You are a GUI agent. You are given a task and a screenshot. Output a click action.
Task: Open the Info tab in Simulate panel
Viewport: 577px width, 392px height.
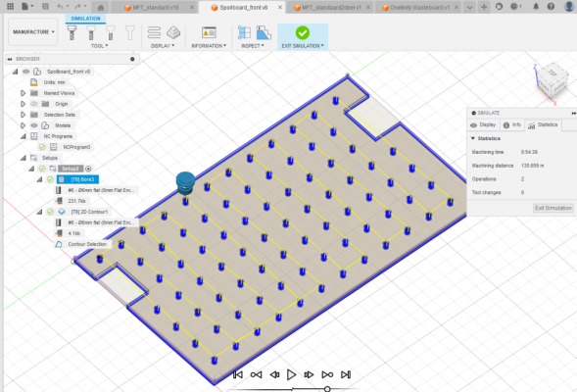coord(512,124)
